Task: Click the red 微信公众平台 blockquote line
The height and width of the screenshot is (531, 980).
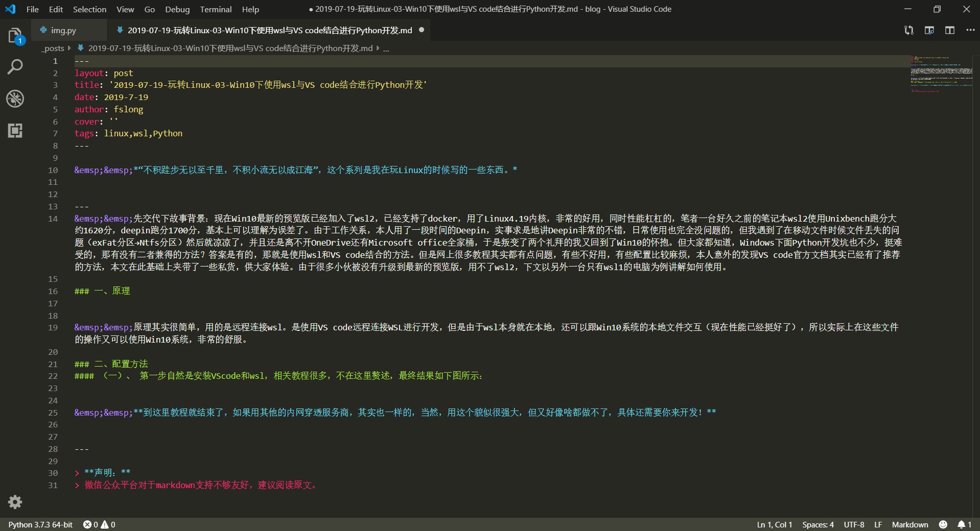Action: [x=196, y=485]
